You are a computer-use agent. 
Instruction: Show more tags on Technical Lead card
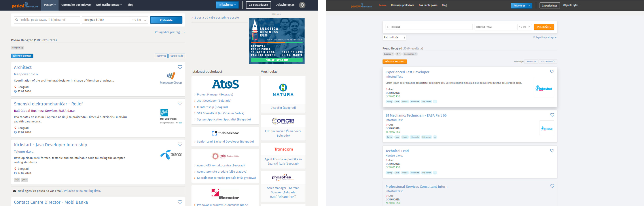pyautogui.click(x=435, y=173)
